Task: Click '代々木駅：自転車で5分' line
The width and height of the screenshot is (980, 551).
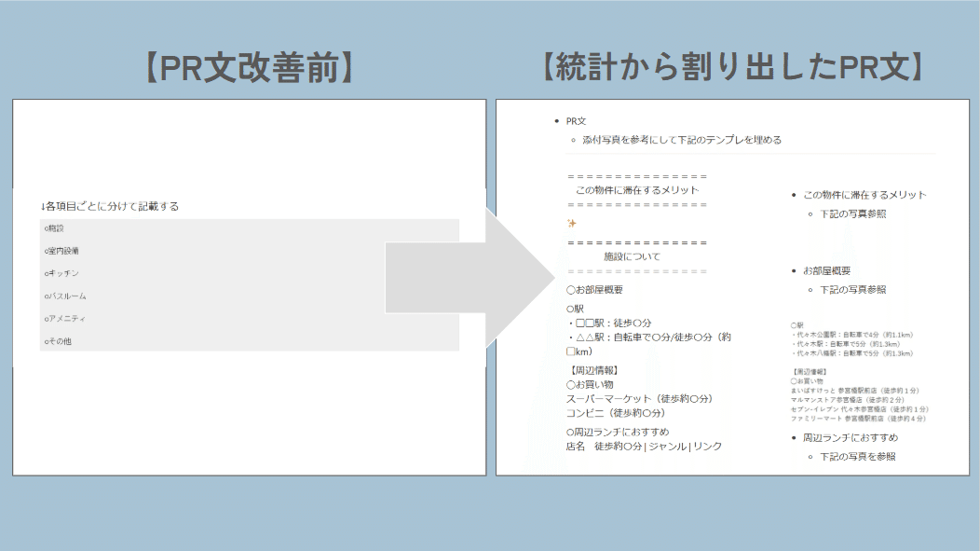Action: 846,344
